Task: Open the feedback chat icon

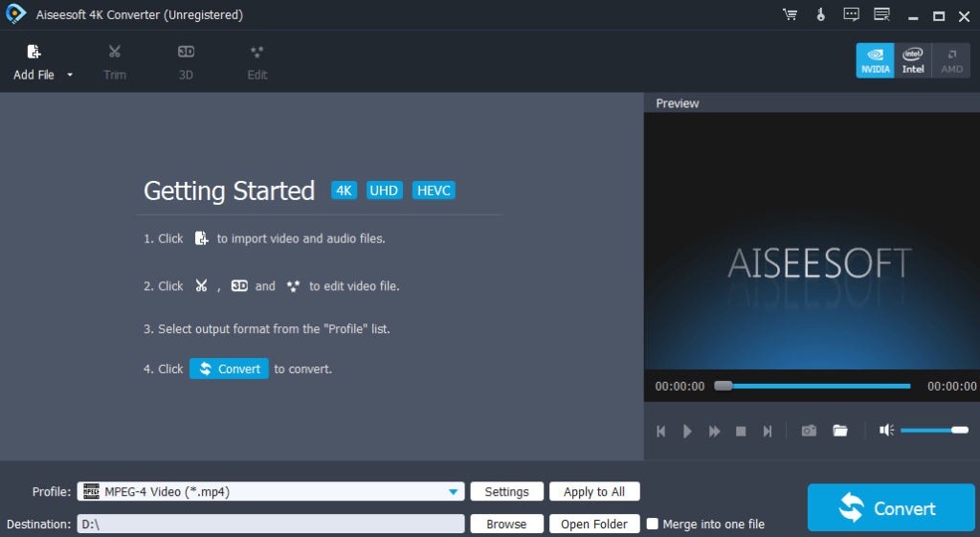Action: (851, 14)
